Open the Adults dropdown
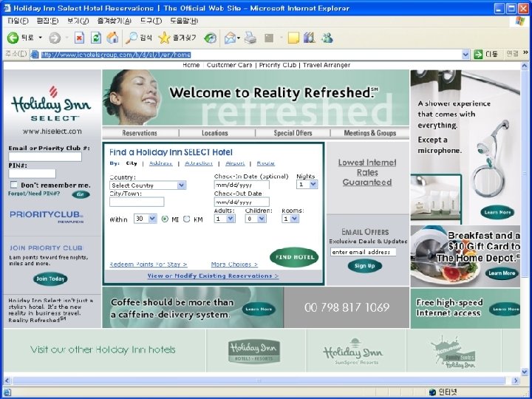Screen dimensions: 532x399 (225, 219)
